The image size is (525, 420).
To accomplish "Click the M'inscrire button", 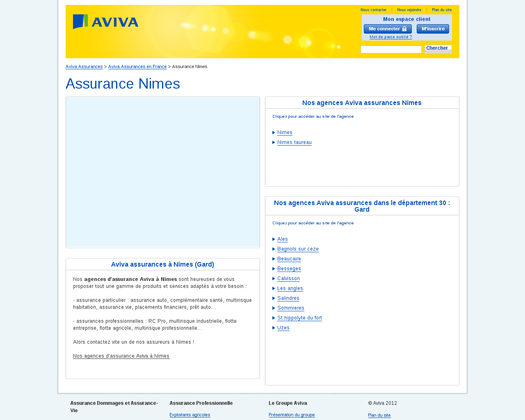I will pyautogui.click(x=433, y=29).
